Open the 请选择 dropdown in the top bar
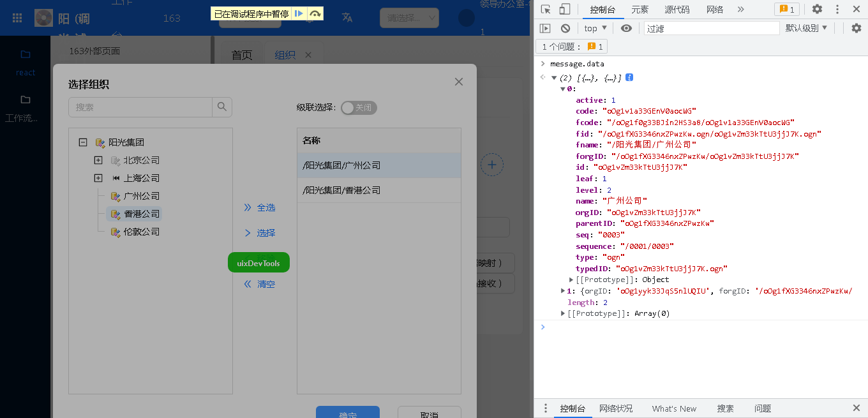 pyautogui.click(x=409, y=18)
